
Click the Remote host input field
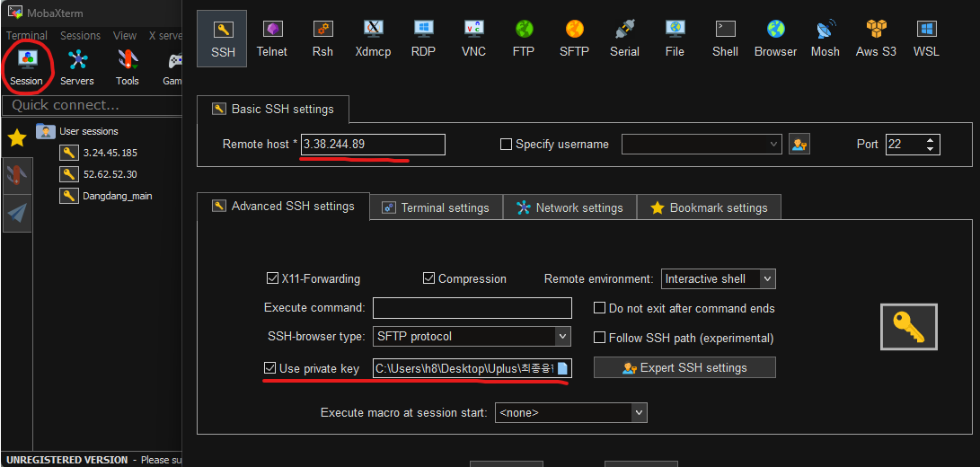(373, 145)
